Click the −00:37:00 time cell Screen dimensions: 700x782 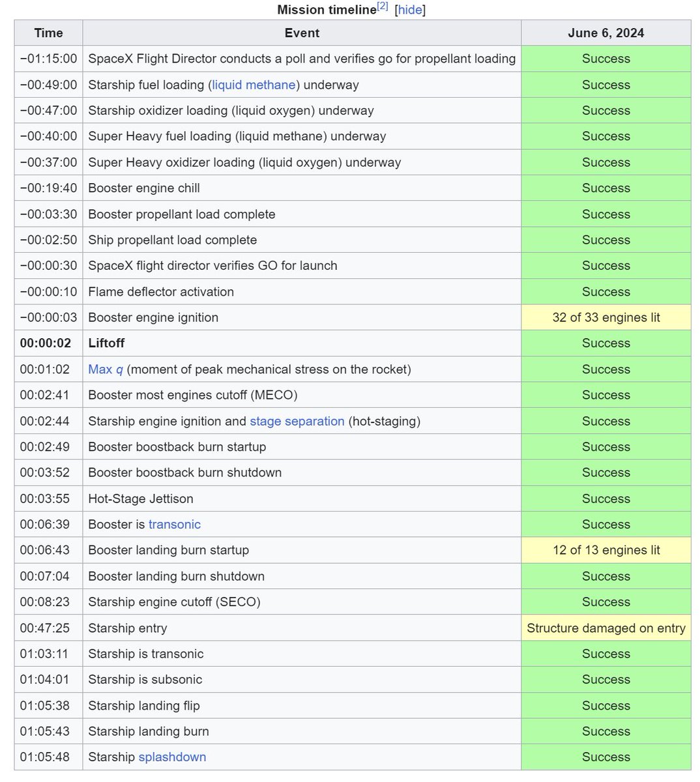[x=48, y=162]
